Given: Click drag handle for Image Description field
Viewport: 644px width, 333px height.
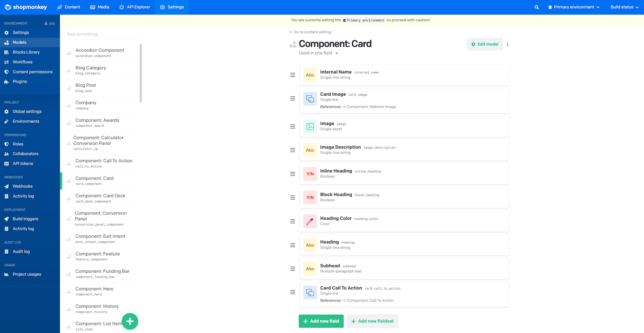Looking at the screenshot, I should (x=292, y=150).
